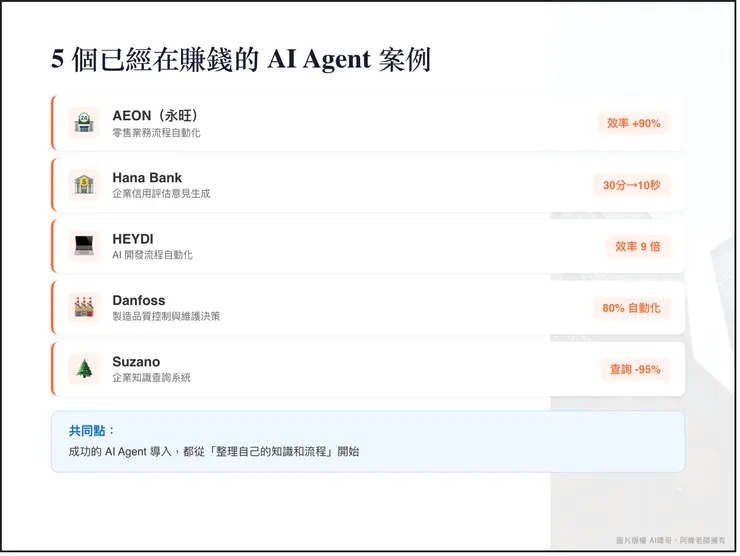This screenshot has height=556, width=740.
Task: Click the Suzano tree icon
Action: 84,368
